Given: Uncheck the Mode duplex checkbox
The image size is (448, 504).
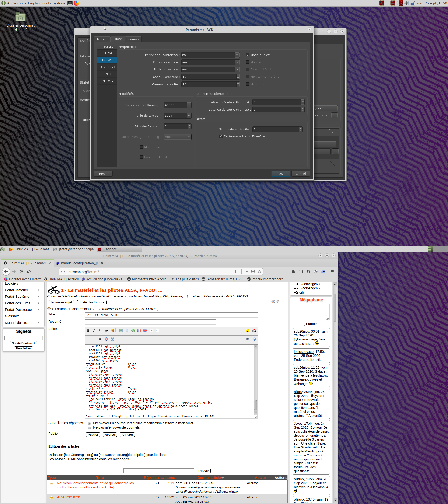Looking at the screenshot, I should [248, 55].
